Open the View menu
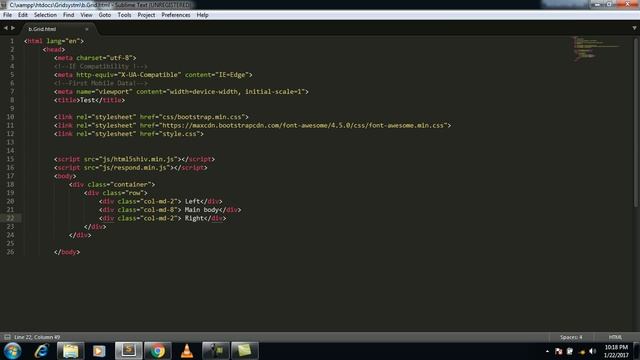 pos(86,15)
